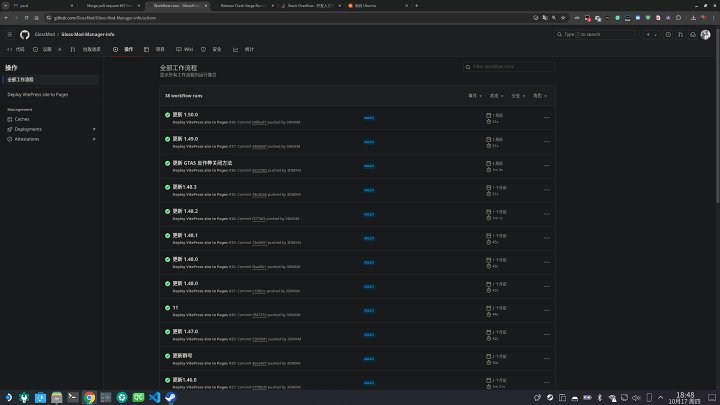The image size is (720, 405).
Task: Expand the 角色 filter dropdown
Action: [538, 95]
